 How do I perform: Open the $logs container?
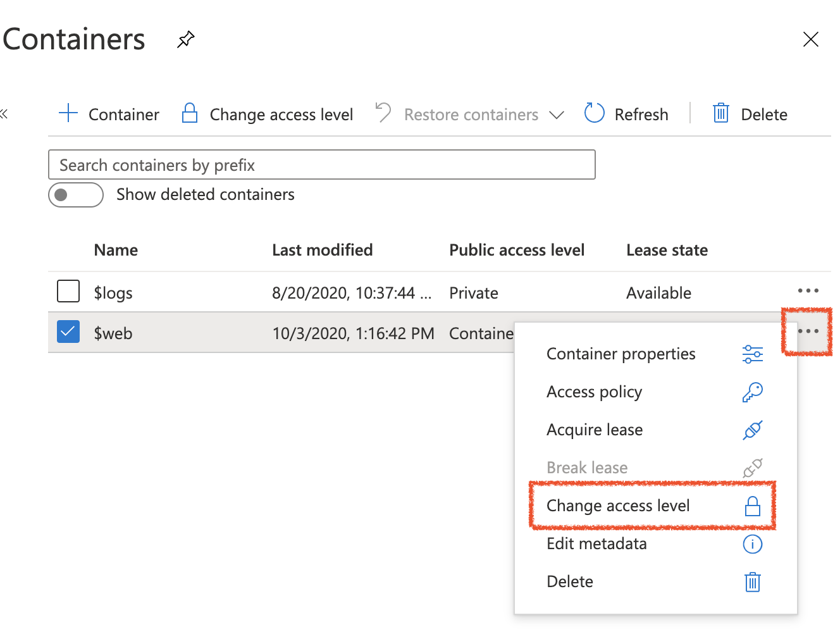pos(113,293)
